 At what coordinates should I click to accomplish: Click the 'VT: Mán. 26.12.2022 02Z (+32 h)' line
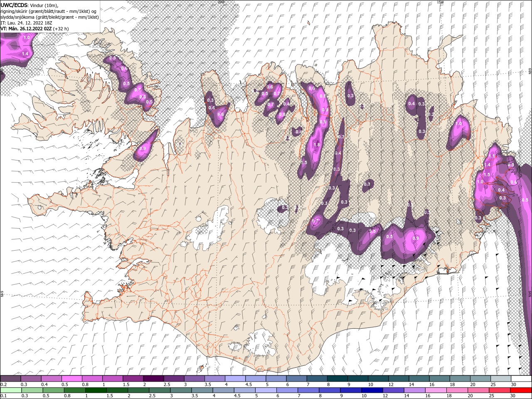click(34, 29)
